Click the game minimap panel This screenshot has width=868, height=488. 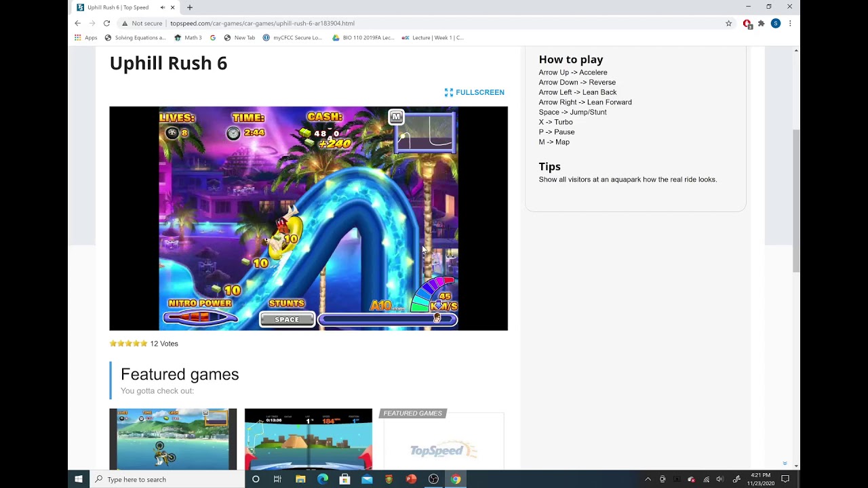pos(425,131)
